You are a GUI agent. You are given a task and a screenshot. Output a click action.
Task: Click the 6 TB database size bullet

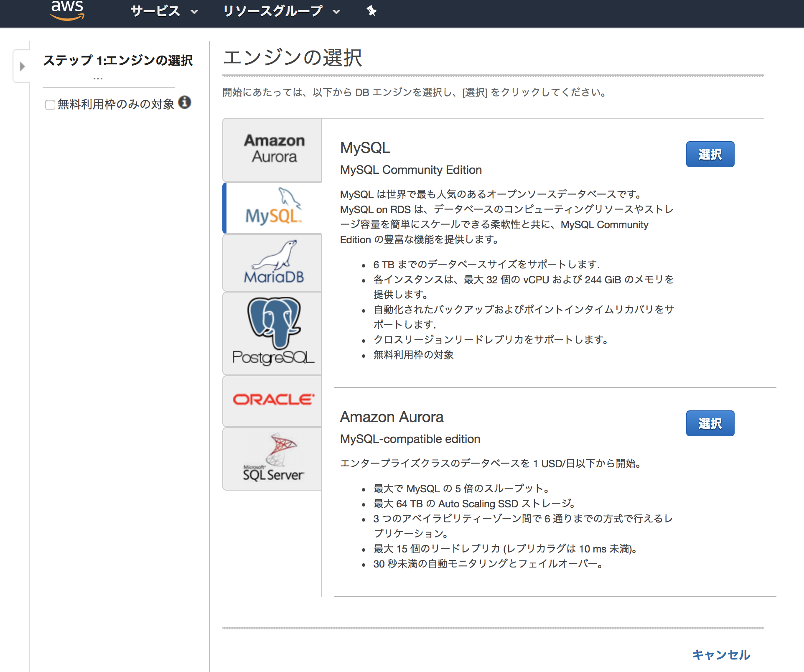coord(486,265)
